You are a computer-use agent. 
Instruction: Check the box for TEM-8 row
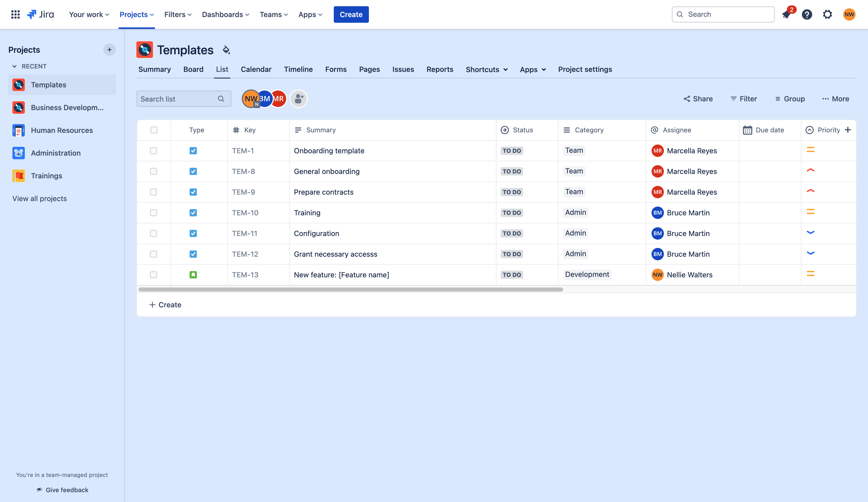coord(154,171)
